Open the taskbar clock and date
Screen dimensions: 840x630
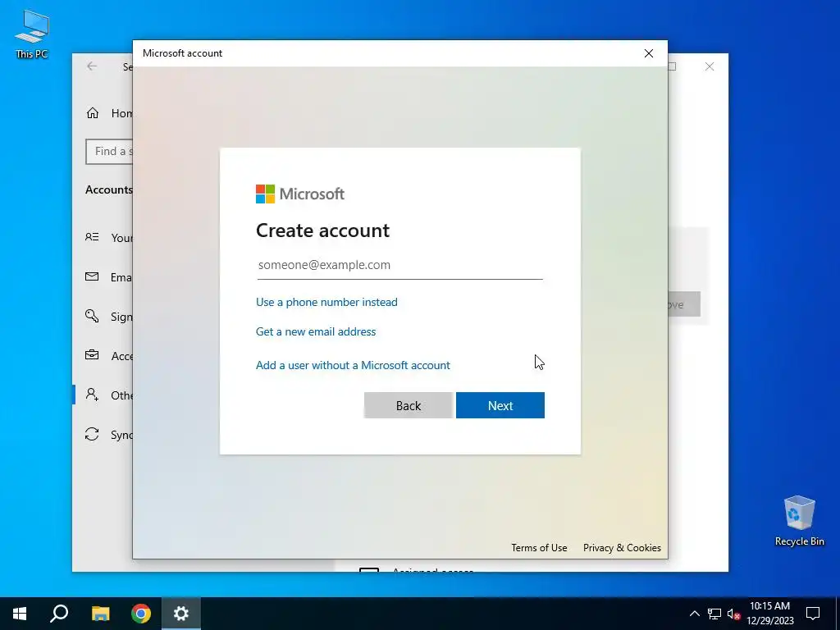click(x=769, y=614)
